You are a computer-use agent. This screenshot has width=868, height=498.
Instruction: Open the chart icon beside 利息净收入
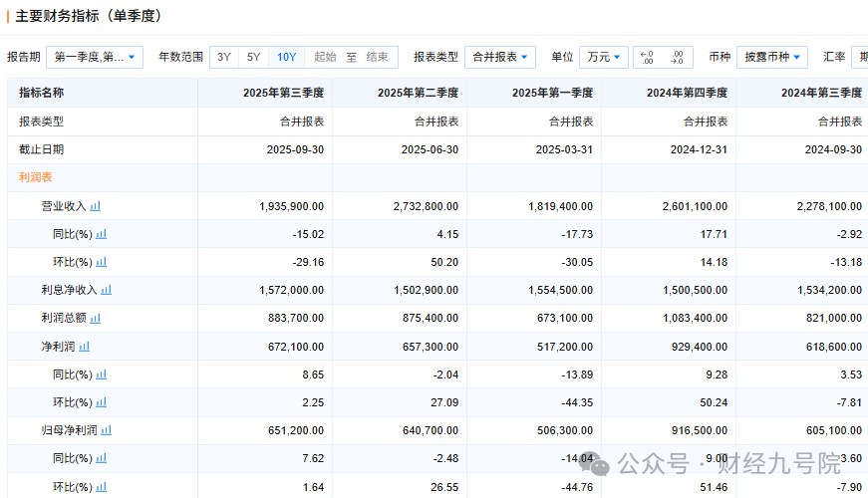coord(107,290)
